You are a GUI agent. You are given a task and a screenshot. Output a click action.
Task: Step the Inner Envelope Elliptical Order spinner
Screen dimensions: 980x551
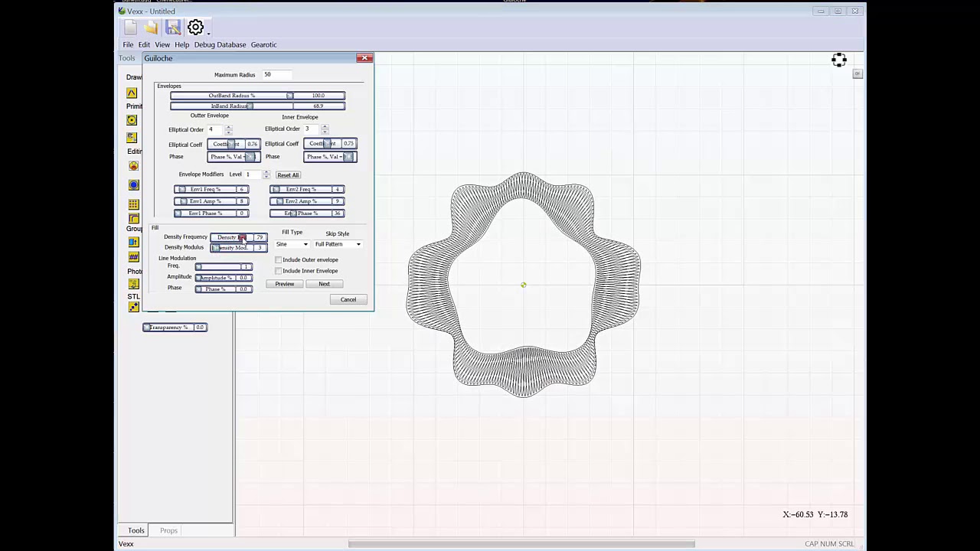coord(325,129)
